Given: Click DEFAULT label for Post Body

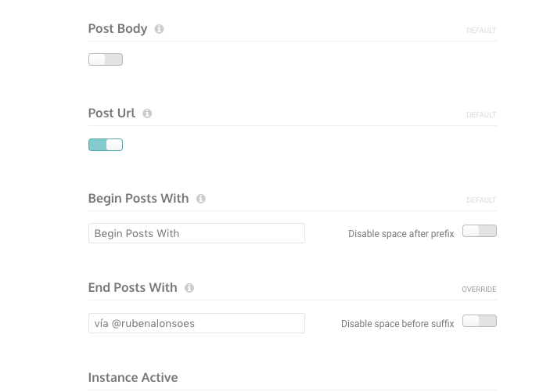Looking at the screenshot, I should (481, 31).
